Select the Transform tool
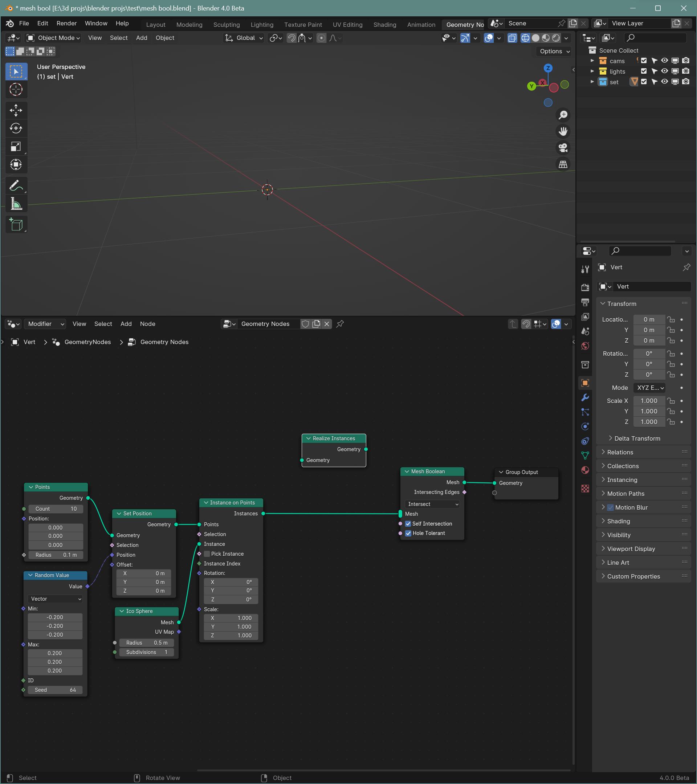 click(16, 164)
